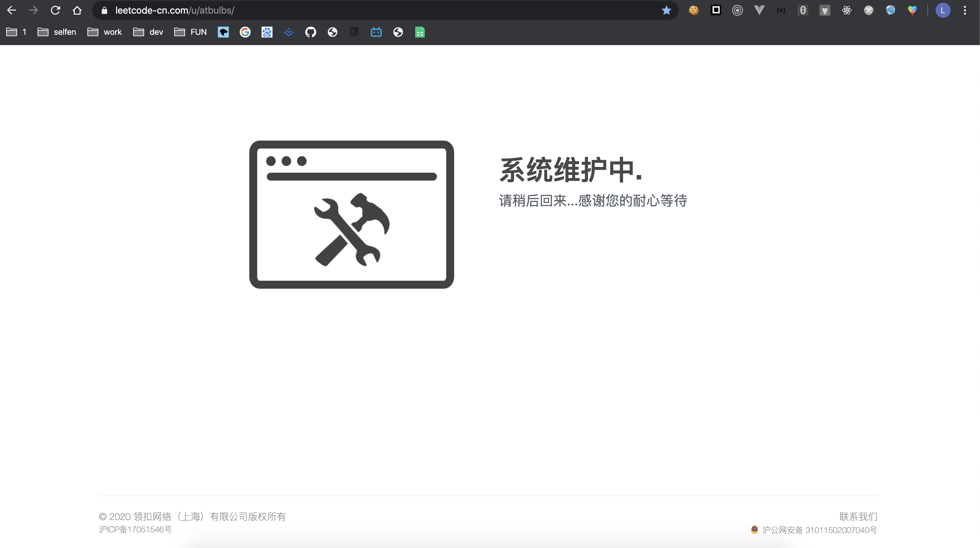980x548 pixels.
Task: Click the page reload button
Action: pos(56,10)
